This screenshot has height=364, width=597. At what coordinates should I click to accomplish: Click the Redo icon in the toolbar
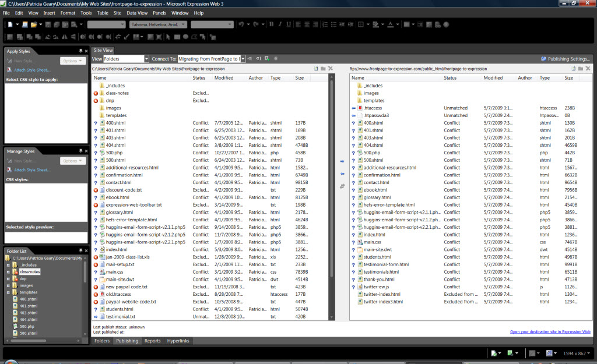point(257,24)
